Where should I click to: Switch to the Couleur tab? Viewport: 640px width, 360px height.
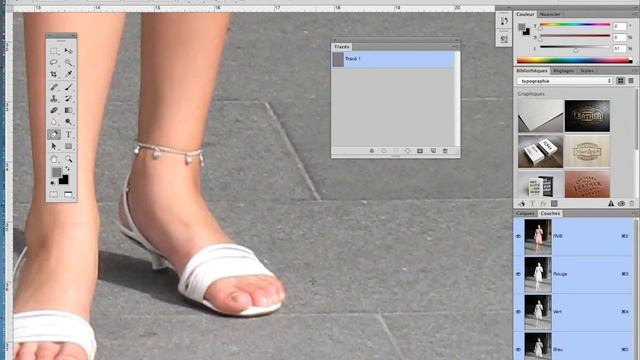click(525, 14)
